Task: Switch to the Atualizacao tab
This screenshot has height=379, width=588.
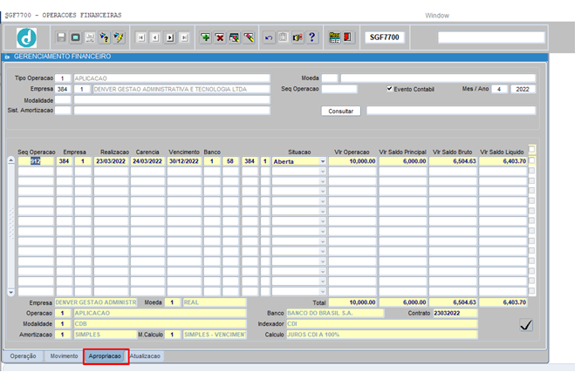Action: 145,355
